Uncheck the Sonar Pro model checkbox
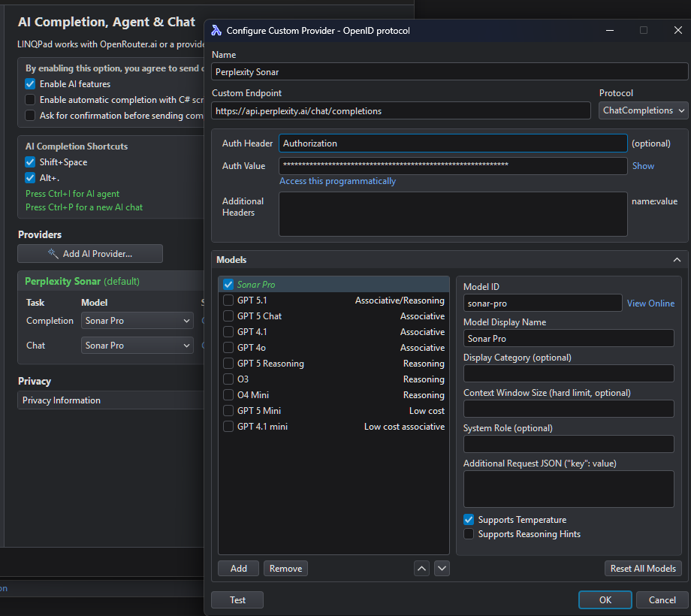This screenshot has width=691, height=616. [x=228, y=284]
